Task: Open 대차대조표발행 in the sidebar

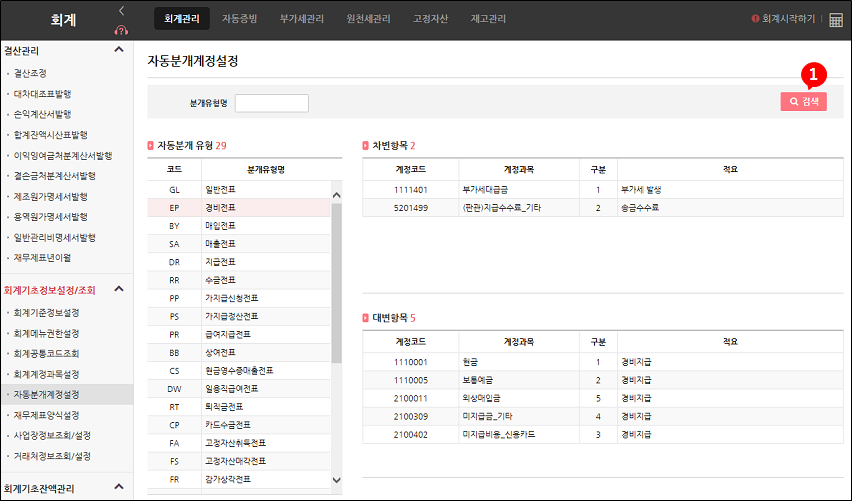Action: 42,94
